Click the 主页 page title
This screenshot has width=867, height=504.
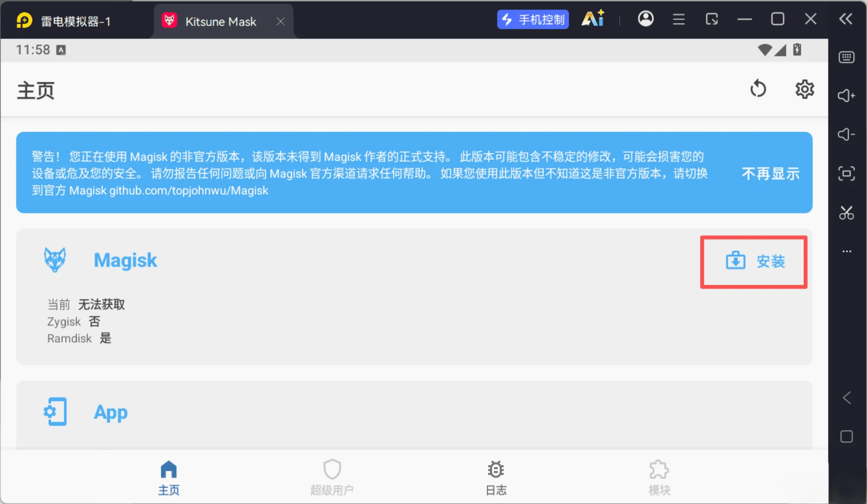[x=36, y=90]
